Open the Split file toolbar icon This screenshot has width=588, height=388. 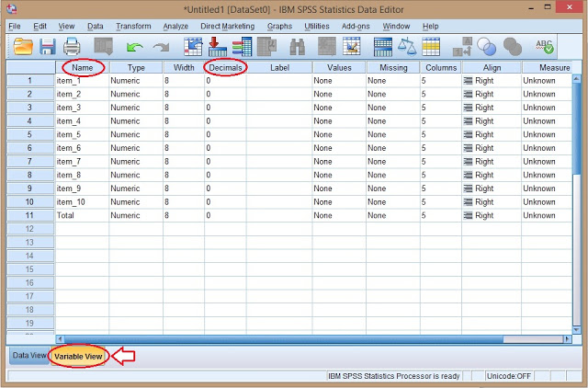383,47
